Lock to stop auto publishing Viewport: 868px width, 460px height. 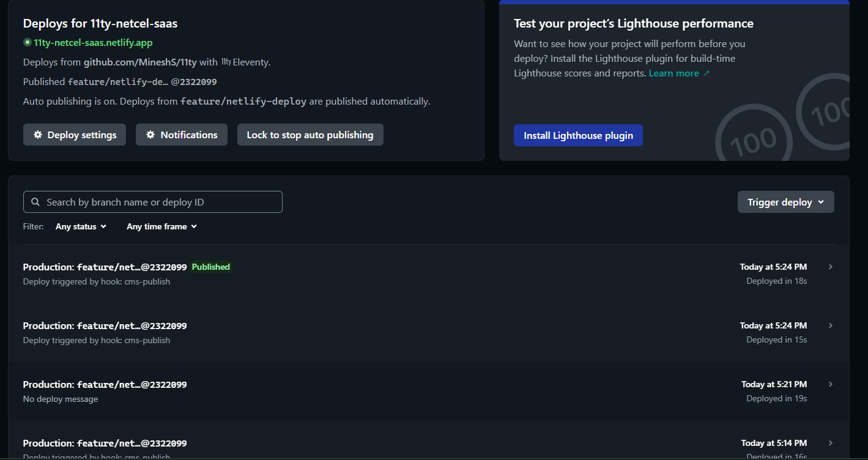coord(310,135)
